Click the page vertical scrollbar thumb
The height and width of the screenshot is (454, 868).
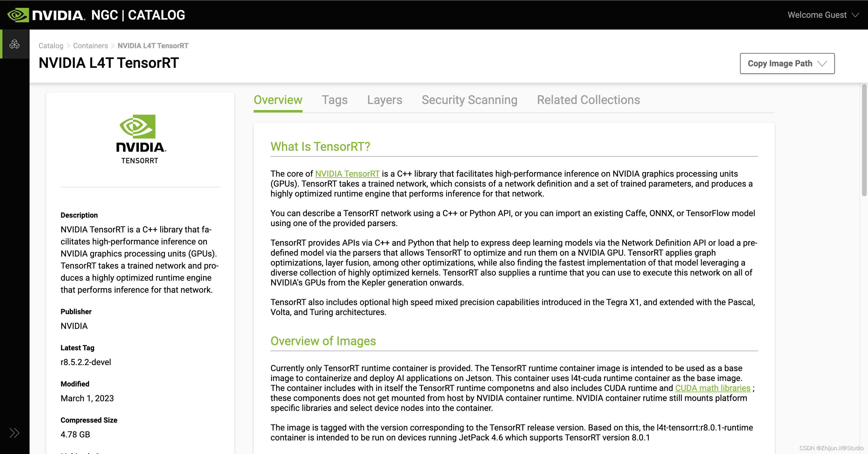pyautogui.click(x=864, y=140)
